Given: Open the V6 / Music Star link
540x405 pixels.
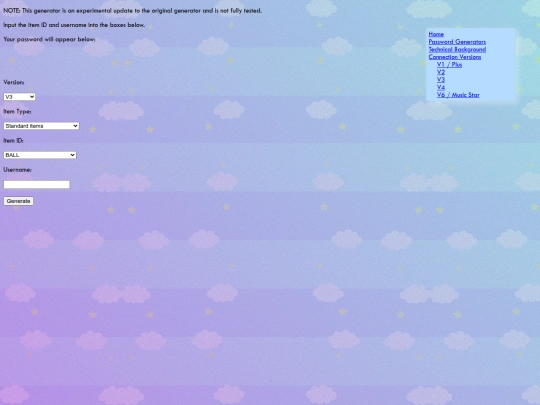Looking at the screenshot, I should [x=458, y=95].
